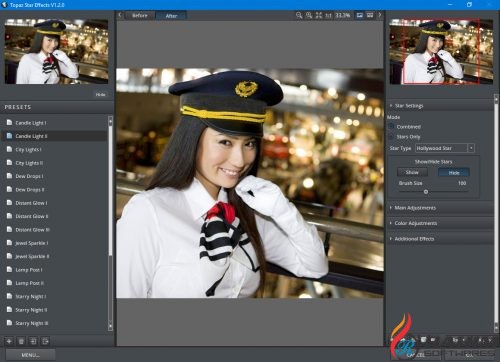This screenshot has width=500, height=362.
Task: Select the Jewel Sparkle II preset
Action: pyautogui.click(x=32, y=256)
